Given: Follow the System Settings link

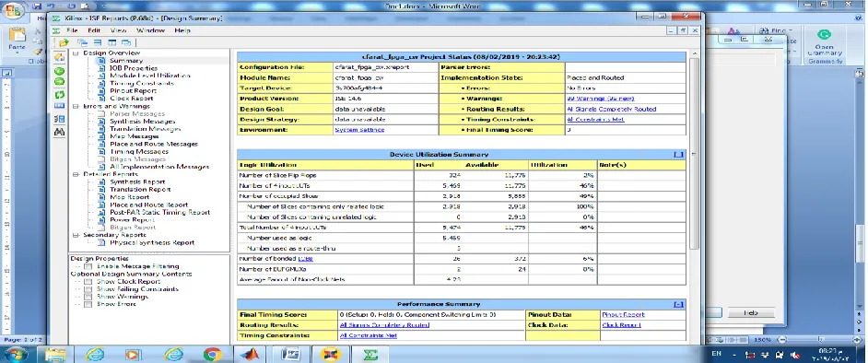Looking at the screenshot, I should click(x=359, y=130).
